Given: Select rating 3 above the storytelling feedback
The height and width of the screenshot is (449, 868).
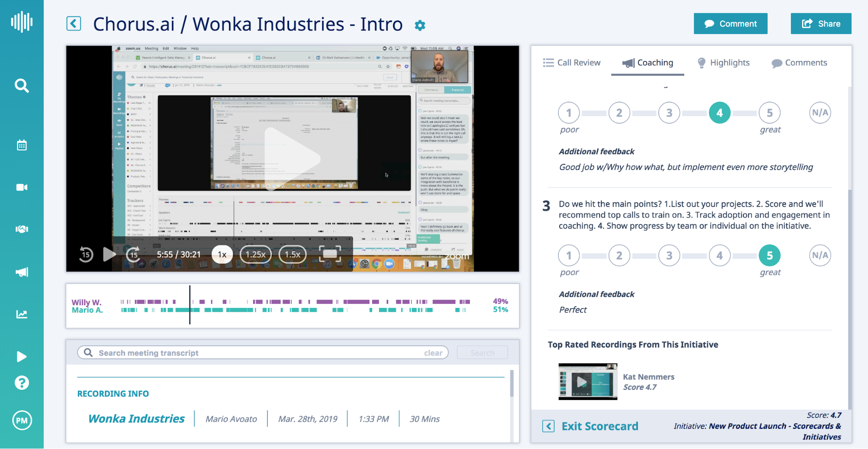Looking at the screenshot, I should click(x=669, y=113).
